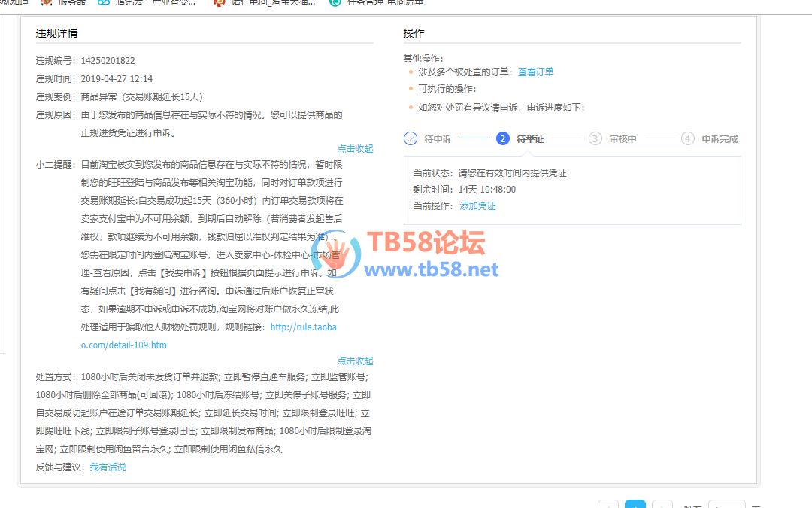812x508 pixels.
Task: Collapse 小二提醒 using its 点击收起 link
Action: coord(355,360)
